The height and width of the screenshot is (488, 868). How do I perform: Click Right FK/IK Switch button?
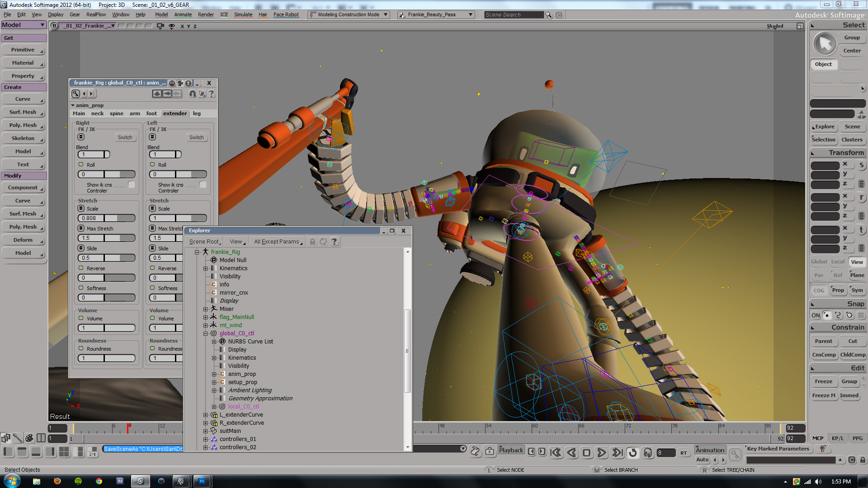tap(125, 137)
